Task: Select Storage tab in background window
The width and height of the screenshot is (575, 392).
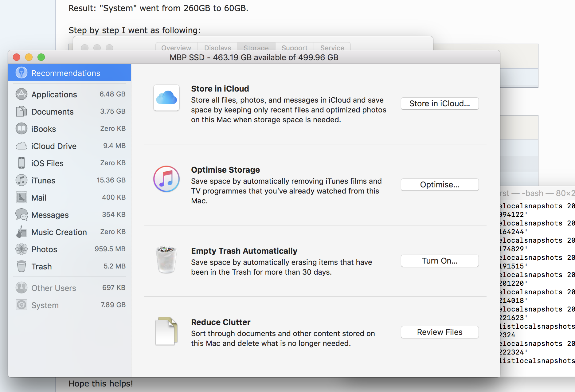Action: 256,47
